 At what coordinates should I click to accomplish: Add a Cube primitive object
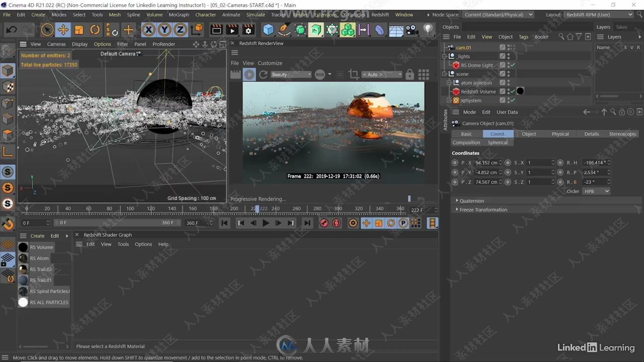click(269, 30)
